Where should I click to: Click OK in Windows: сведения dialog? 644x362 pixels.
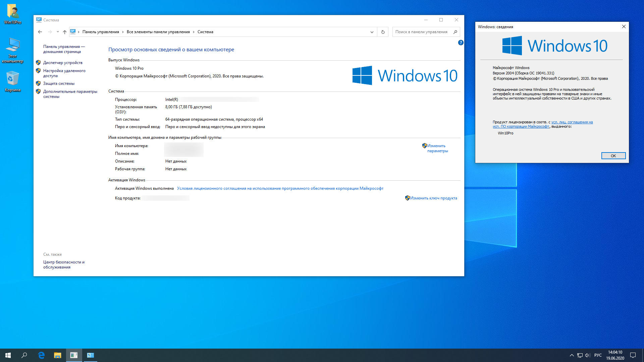coord(613,156)
